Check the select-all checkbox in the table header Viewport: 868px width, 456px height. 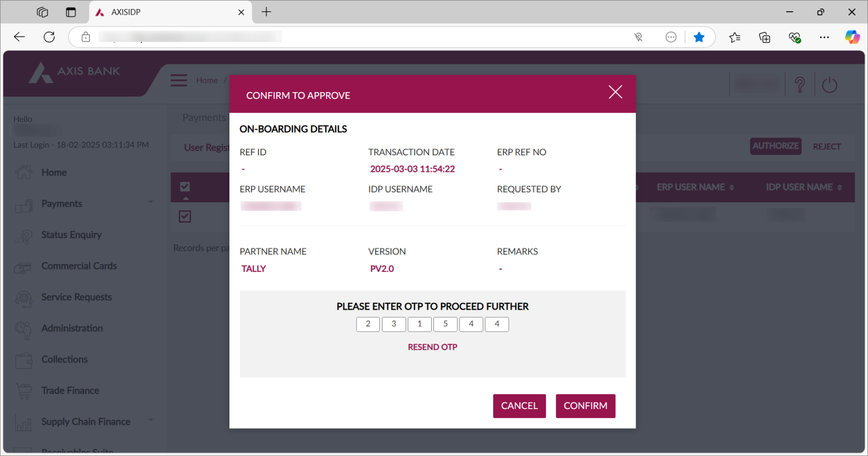pos(184,186)
